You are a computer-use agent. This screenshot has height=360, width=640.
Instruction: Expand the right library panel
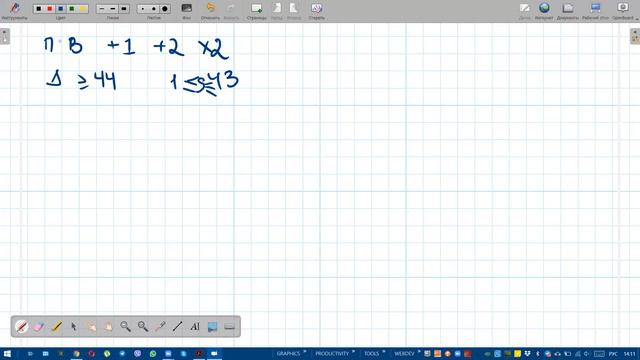click(x=635, y=36)
